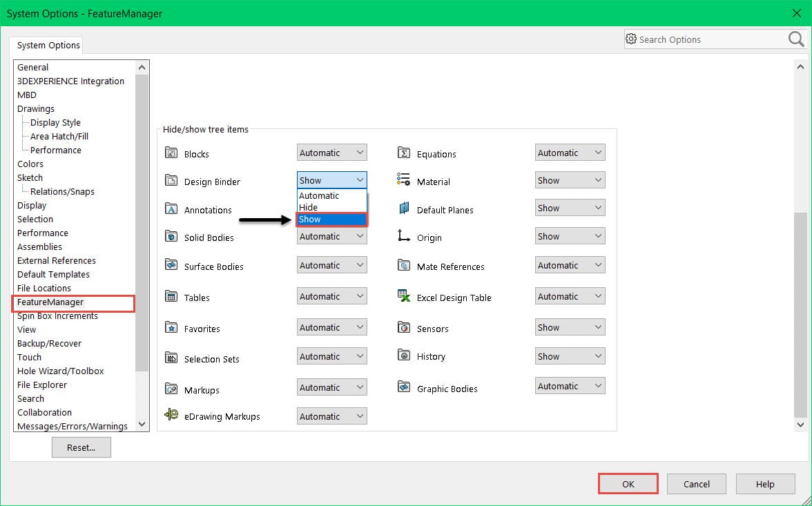The height and width of the screenshot is (506, 812).
Task: Click the eDrawing Markups icon
Action: click(x=171, y=415)
